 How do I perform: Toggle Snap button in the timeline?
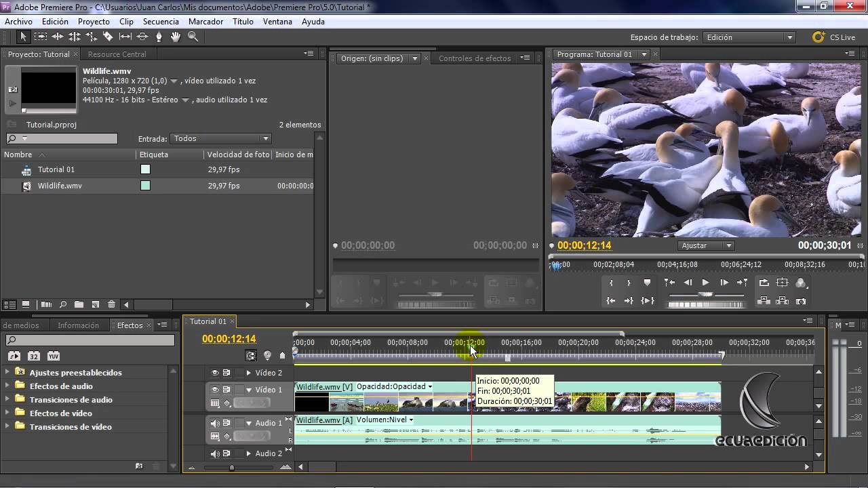coord(251,355)
